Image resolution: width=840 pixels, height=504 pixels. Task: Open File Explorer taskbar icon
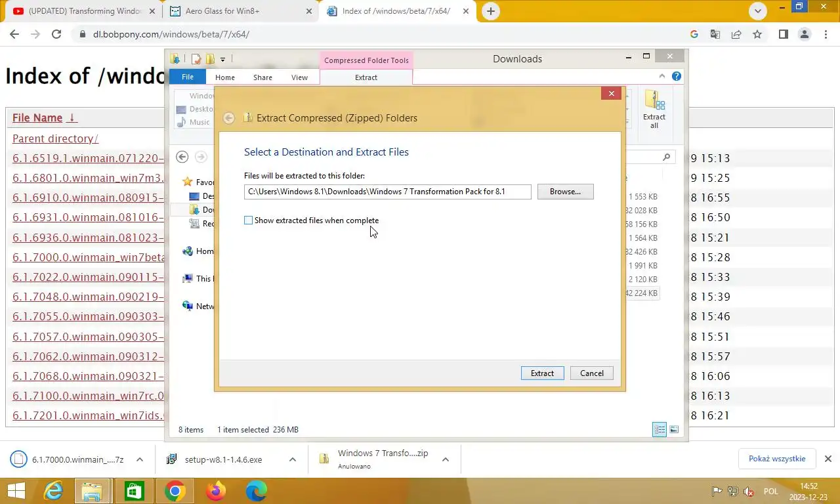(93, 491)
